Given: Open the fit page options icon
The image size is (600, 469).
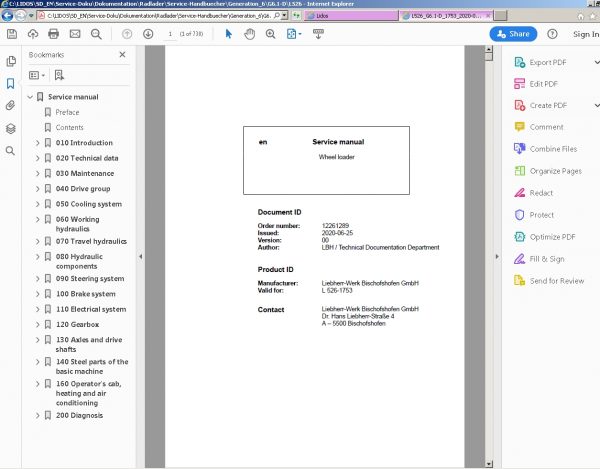Looking at the screenshot, I should coord(293,34).
